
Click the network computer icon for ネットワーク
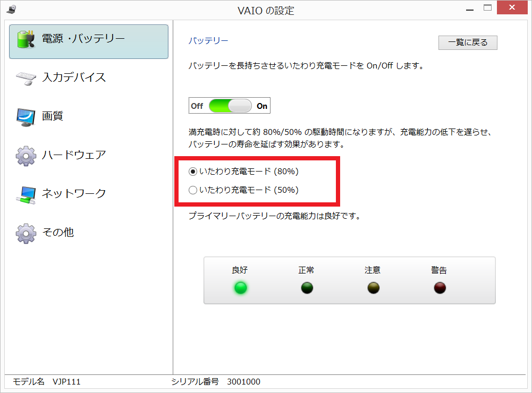[x=26, y=195]
